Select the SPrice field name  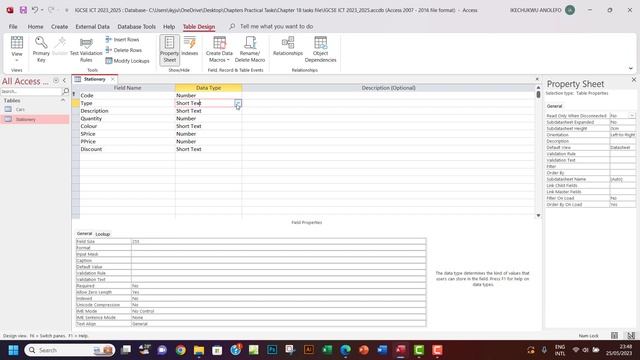127,134
